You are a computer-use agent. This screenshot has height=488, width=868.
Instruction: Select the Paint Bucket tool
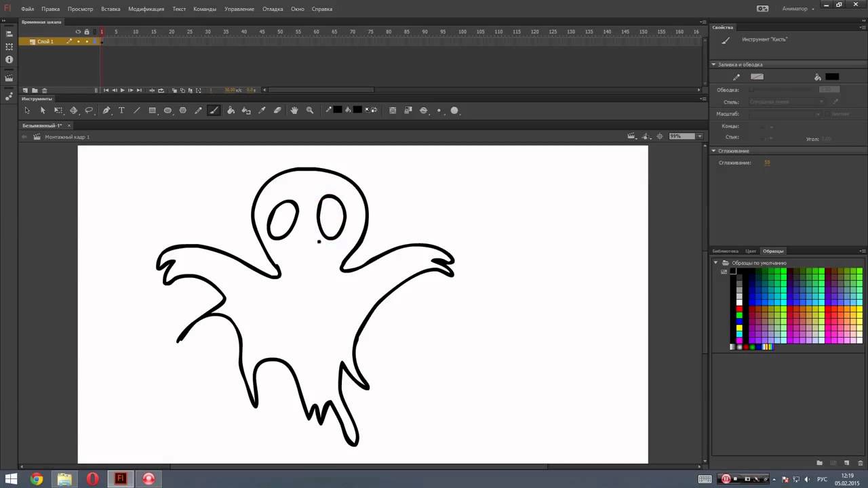(231, 110)
